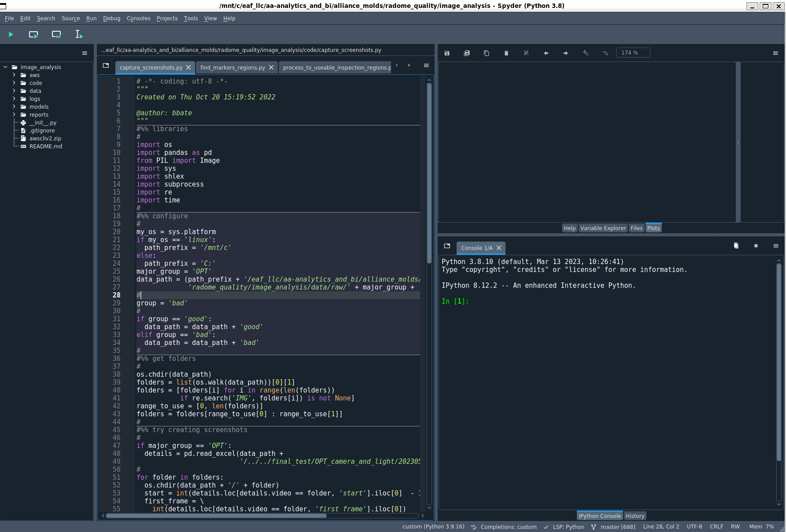Go to the previous plot

(x=546, y=53)
